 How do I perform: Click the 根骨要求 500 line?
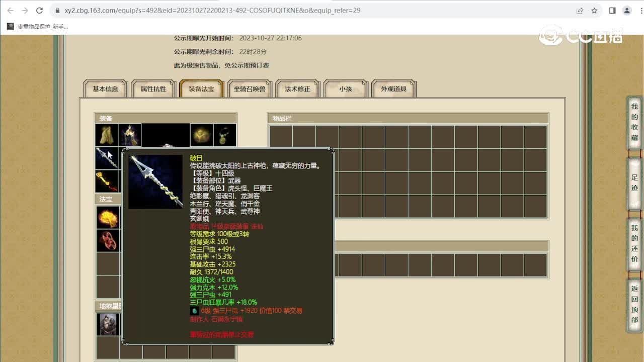[x=209, y=241]
